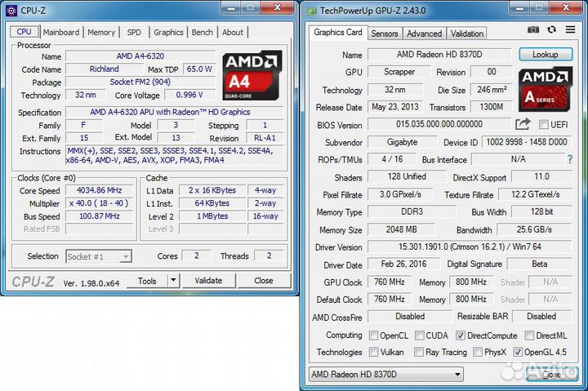Viewport: 588px width, 391px height.
Task: Click the Code Name value Richland
Action: [x=105, y=69]
